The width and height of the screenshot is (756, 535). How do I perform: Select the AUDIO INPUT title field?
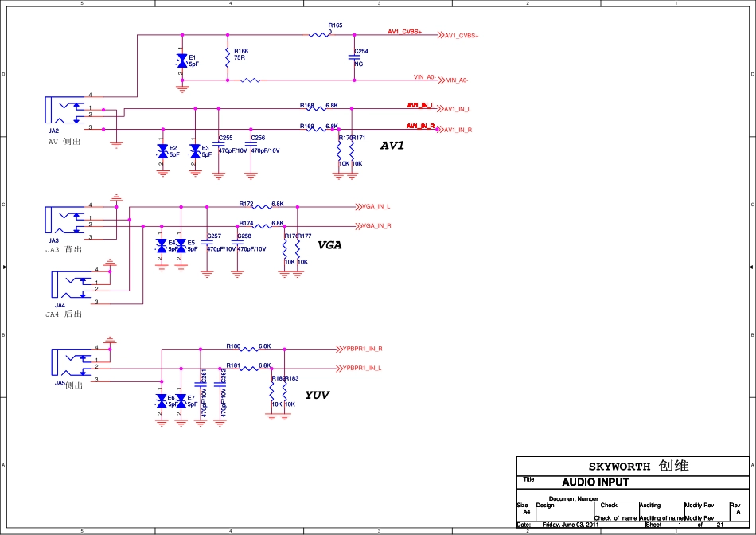[595, 482]
